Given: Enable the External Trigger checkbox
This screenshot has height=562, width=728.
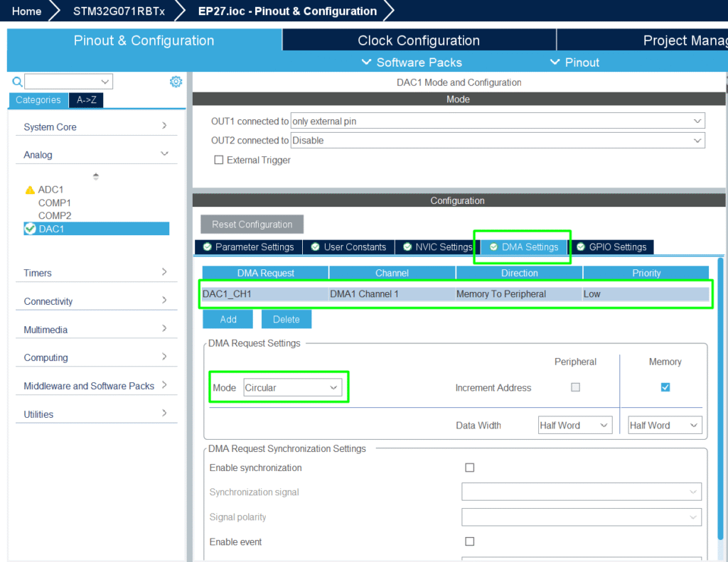Looking at the screenshot, I should point(219,161).
